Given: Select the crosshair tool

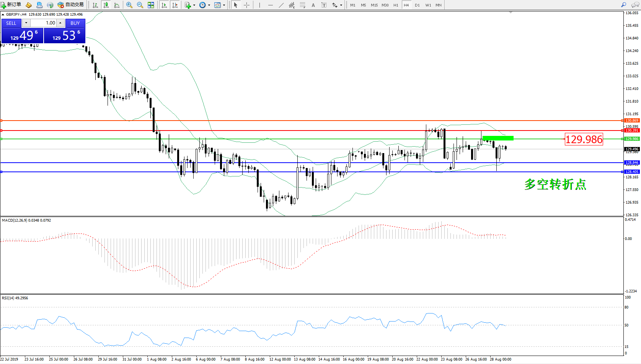Looking at the screenshot, I should click(247, 5).
